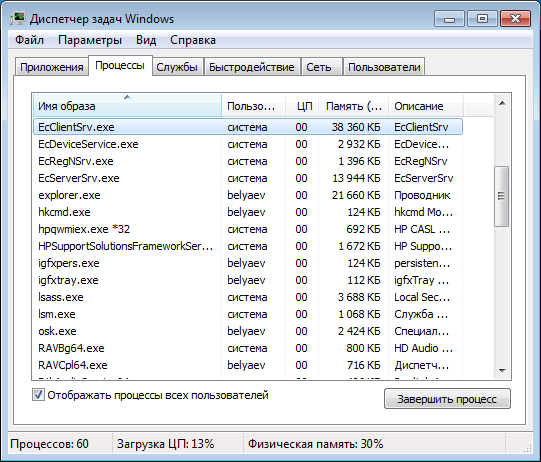Screen dimensions: 541x462
Task: Click the Task Manager title bar icon
Action: pos(17,18)
